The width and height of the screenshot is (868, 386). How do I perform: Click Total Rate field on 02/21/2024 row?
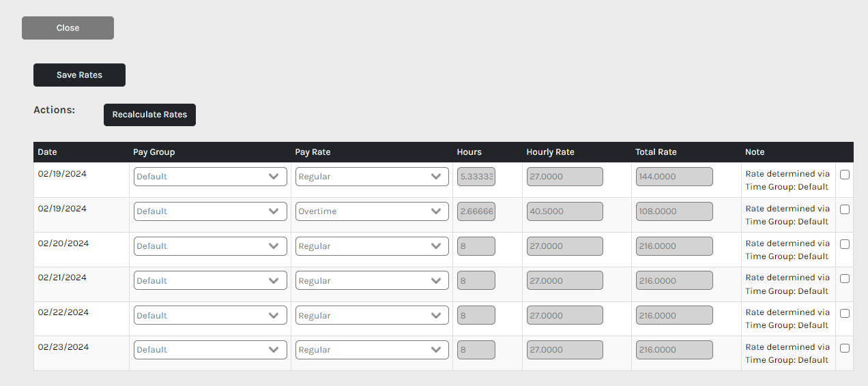674,281
